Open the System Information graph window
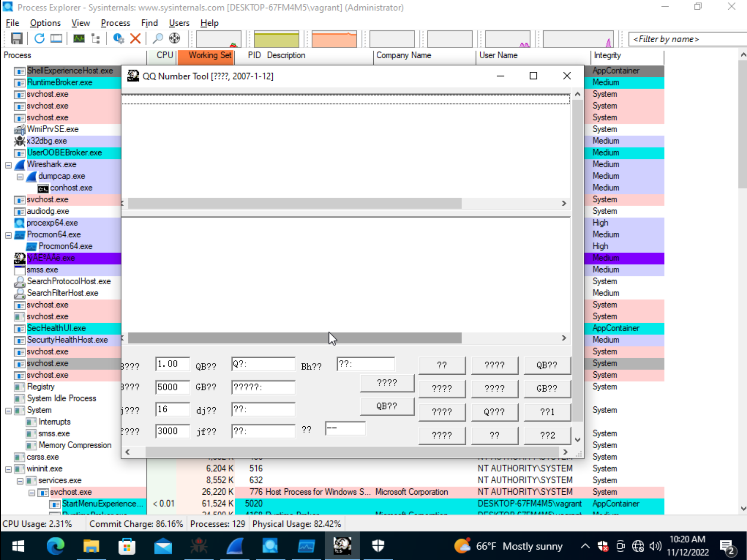Viewport: 747px width, 560px height. (79, 38)
